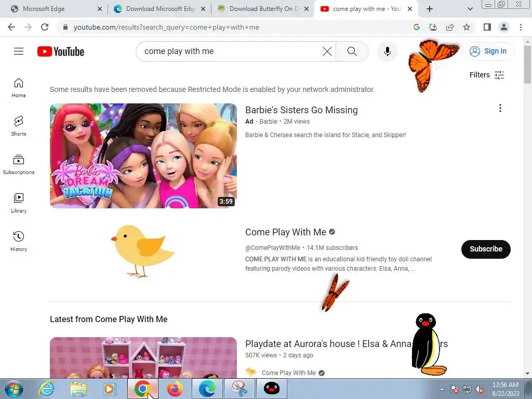Clear the search query with the X
The image size is (532, 399).
(327, 51)
